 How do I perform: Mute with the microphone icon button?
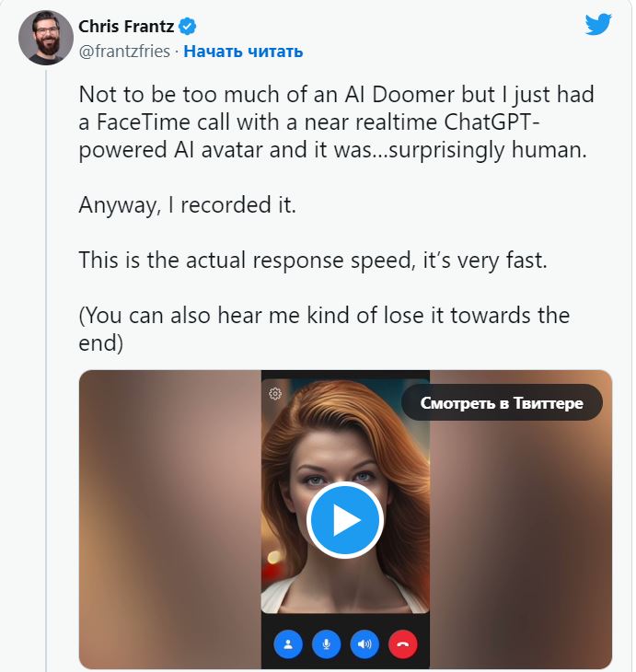(326, 643)
